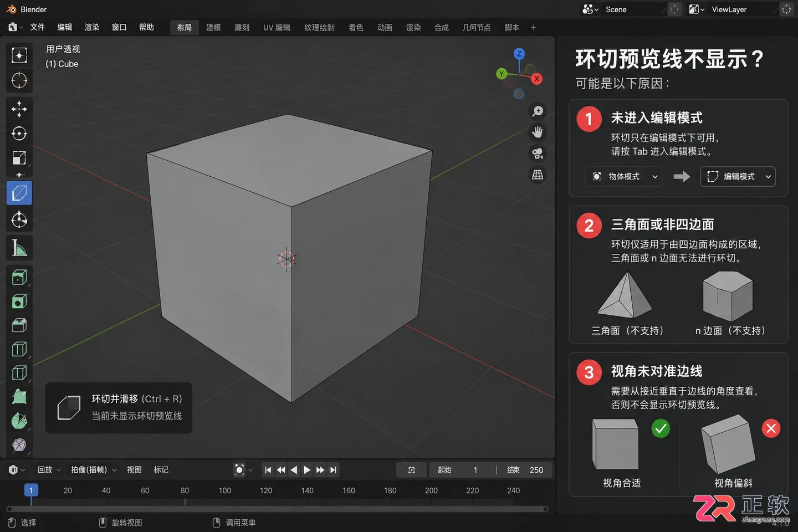Jump to next keyframe
Viewport: 798px width, 532px height.
[x=320, y=470]
